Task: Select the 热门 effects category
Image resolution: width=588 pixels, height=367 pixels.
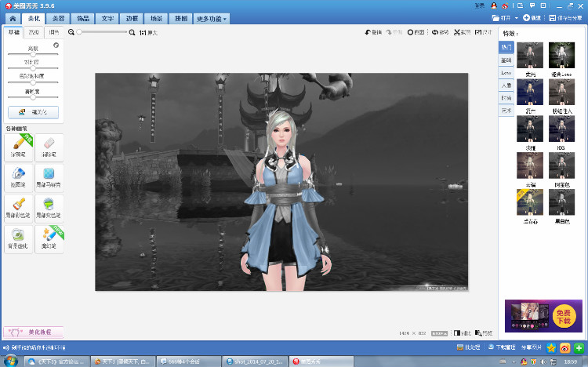Action: click(x=506, y=47)
